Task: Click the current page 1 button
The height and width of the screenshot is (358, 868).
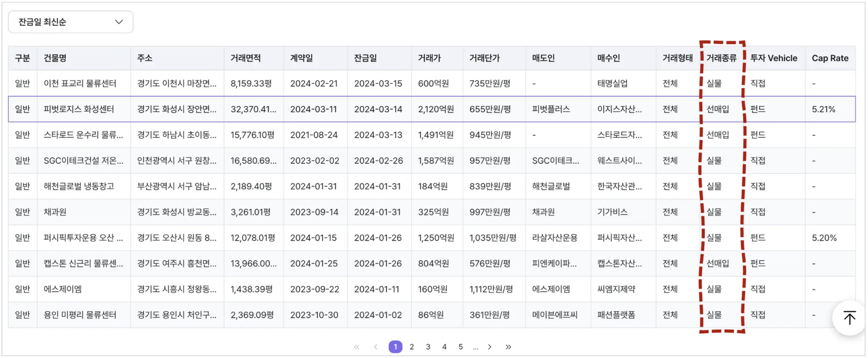Action: pyautogui.click(x=395, y=346)
